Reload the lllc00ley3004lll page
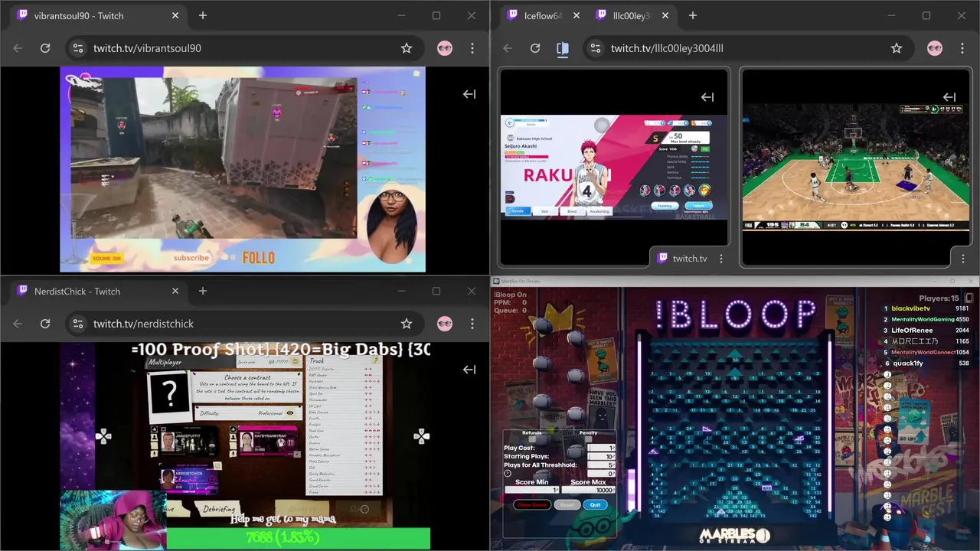The image size is (980, 551). [x=535, y=48]
